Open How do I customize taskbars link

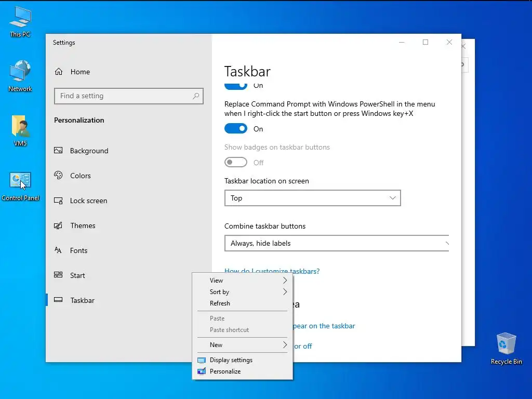click(x=272, y=270)
